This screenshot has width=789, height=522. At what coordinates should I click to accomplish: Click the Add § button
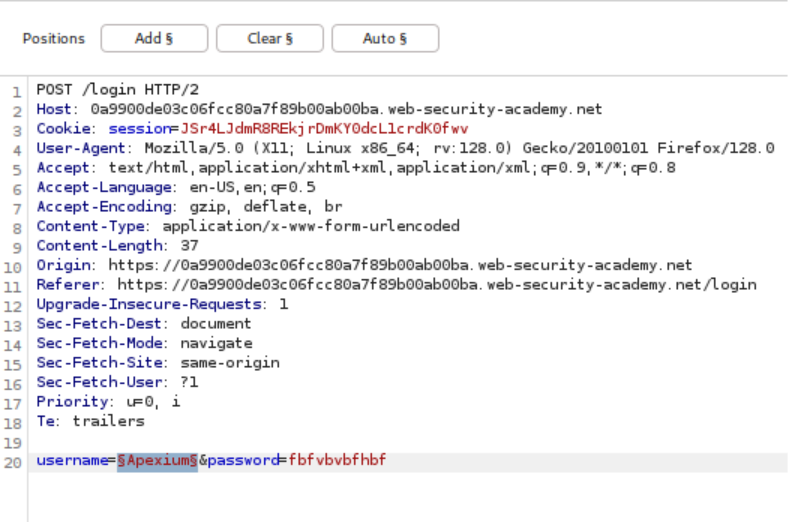154,39
